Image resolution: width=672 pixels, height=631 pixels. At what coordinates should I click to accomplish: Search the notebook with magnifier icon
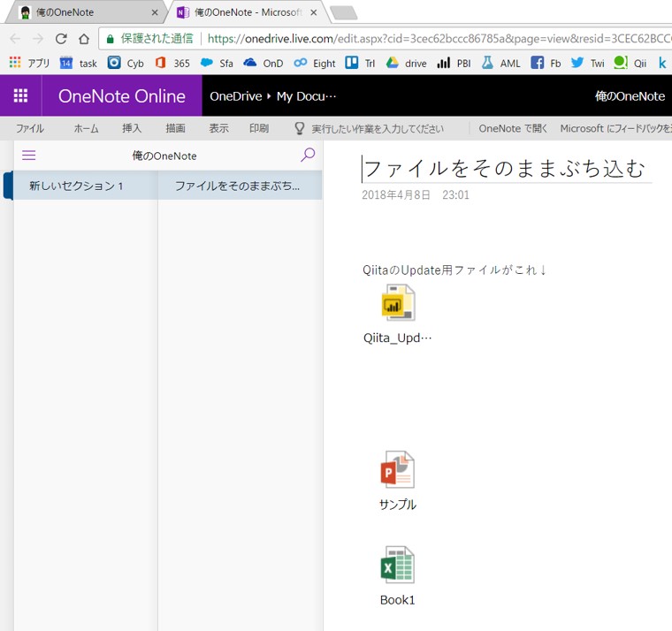308,155
